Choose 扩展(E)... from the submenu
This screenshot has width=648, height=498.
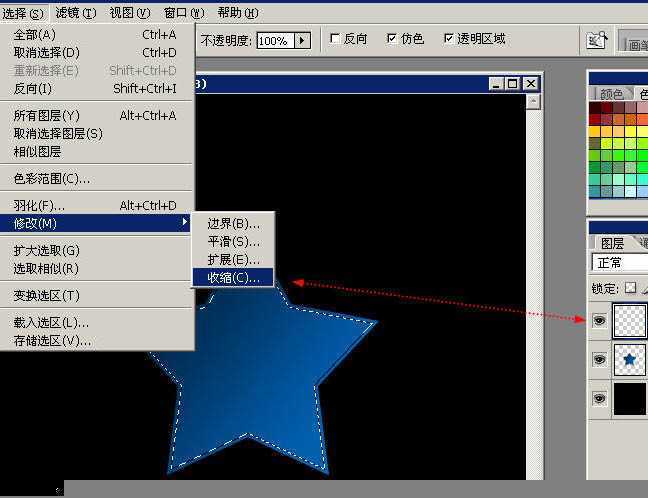(x=233, y=260)
